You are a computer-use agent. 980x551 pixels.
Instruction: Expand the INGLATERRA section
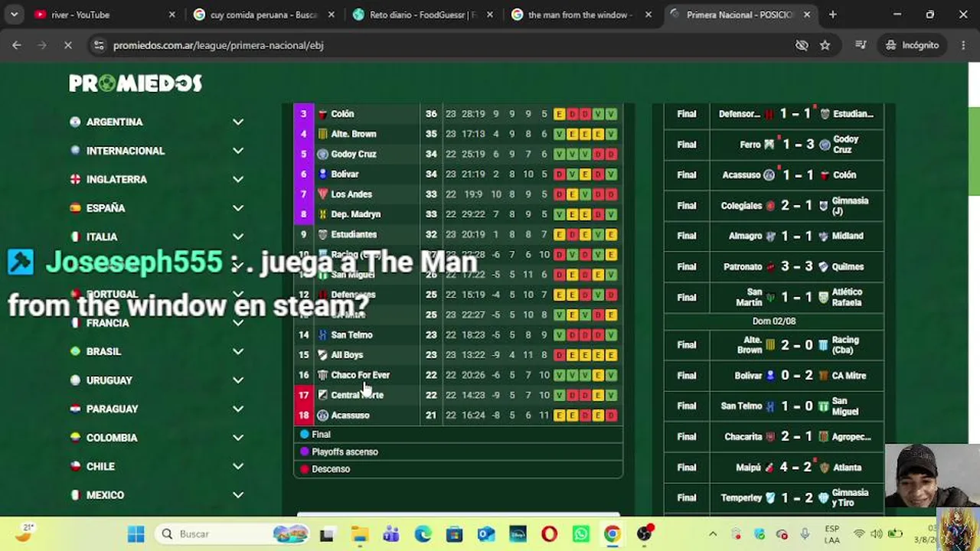238,179
